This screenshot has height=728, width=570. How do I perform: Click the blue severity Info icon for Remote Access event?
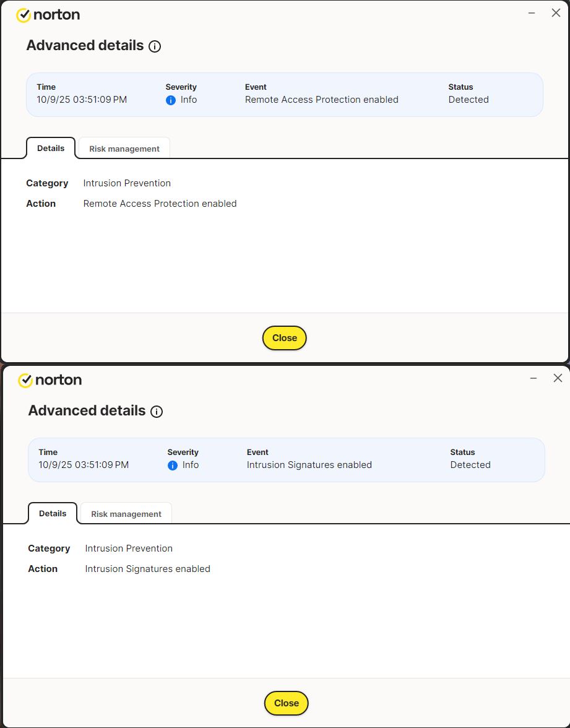click(x=171, y=100)
